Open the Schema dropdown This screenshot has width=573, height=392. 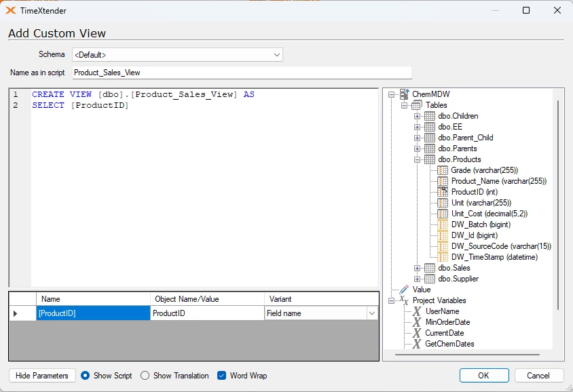point(276,55)
